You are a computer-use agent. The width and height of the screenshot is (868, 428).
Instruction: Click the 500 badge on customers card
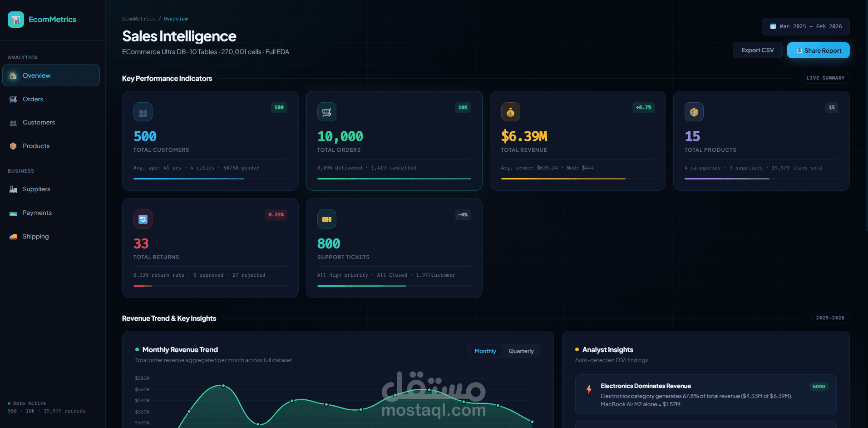[x=279, y=108]
